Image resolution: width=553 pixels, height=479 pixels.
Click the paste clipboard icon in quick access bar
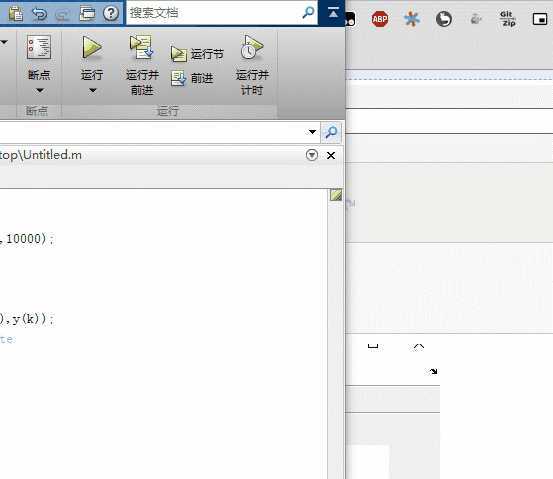pyautogui.click(x=16, y=13)
